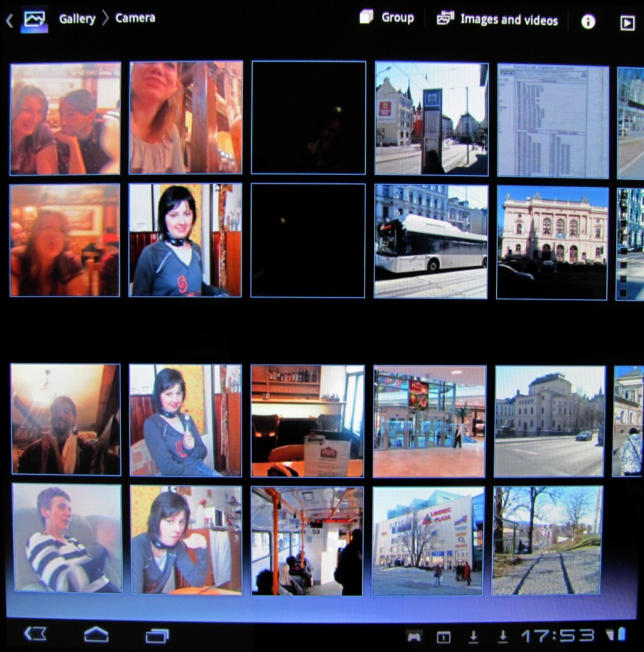Open the image details info icon
This screenshot has height=652, width=644.
coord(588,22)
